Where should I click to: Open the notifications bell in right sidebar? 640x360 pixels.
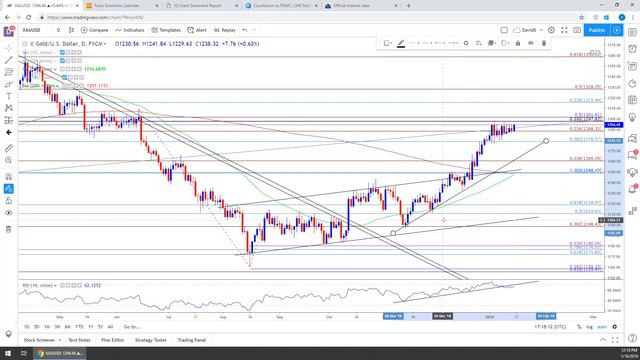pyautogui.click(x=632, y=189)
